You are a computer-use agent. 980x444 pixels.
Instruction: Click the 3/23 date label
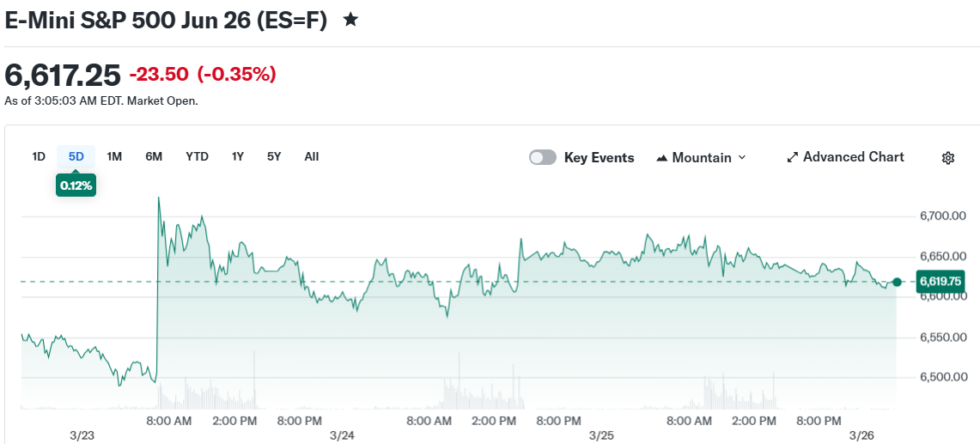coord(82,435)
